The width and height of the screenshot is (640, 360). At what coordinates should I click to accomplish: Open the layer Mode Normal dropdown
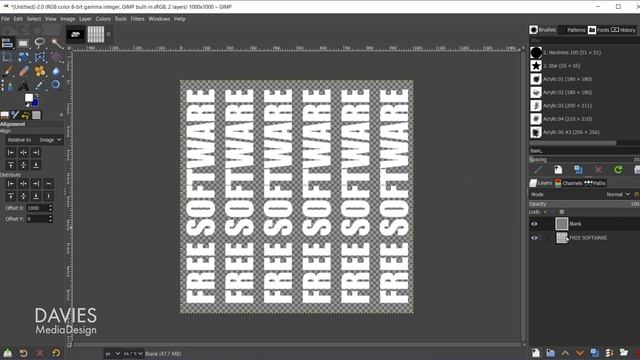pyautogui.click(x=618, y=195)
